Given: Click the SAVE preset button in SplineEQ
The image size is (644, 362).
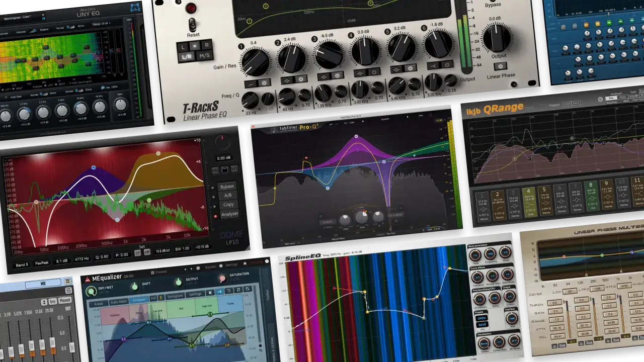Looking at the screenshot, I should pyautogui.click(x=482, y=325).
